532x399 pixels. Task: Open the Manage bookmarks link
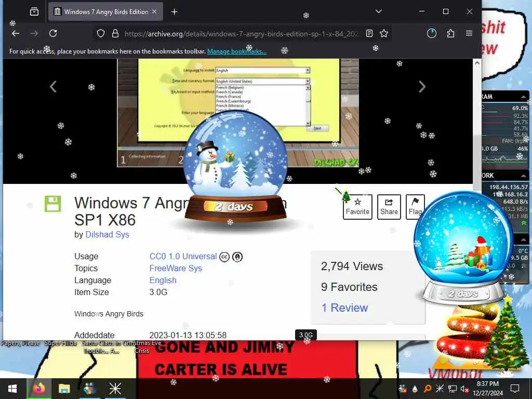coord(236,51)
